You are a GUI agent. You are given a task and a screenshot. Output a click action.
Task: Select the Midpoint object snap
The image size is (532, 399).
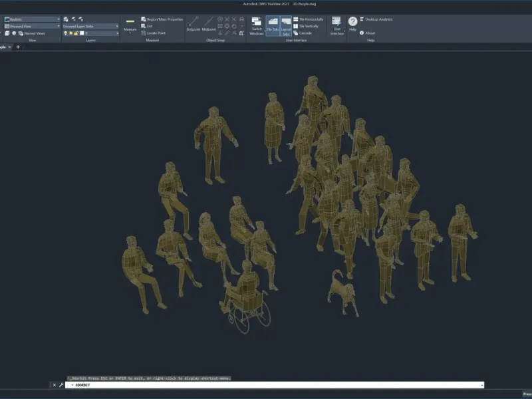click(x=209, y=25)
